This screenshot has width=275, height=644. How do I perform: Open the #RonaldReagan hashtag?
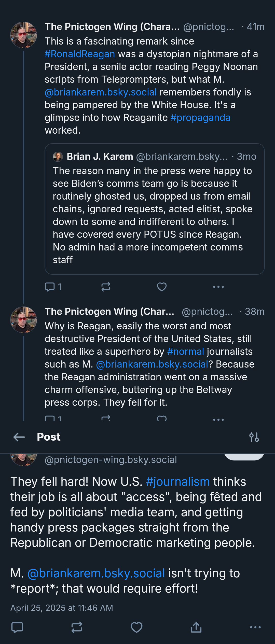80,54
